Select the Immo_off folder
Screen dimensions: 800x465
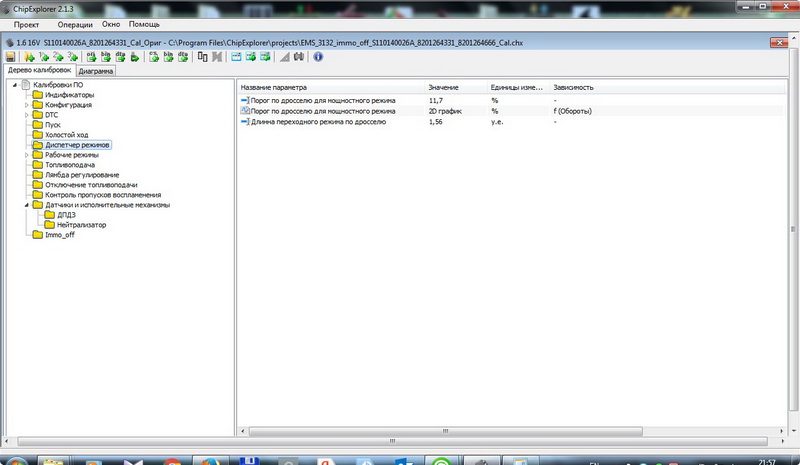point(60,235)
